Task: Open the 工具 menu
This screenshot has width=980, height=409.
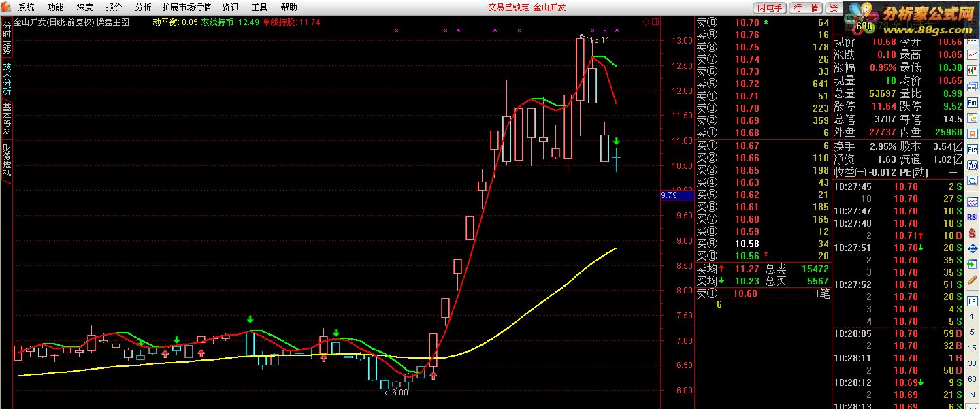Action: [x=259, y=7]
